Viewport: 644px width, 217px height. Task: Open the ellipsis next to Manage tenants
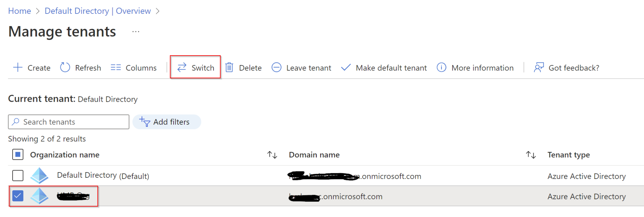[136, 31]
